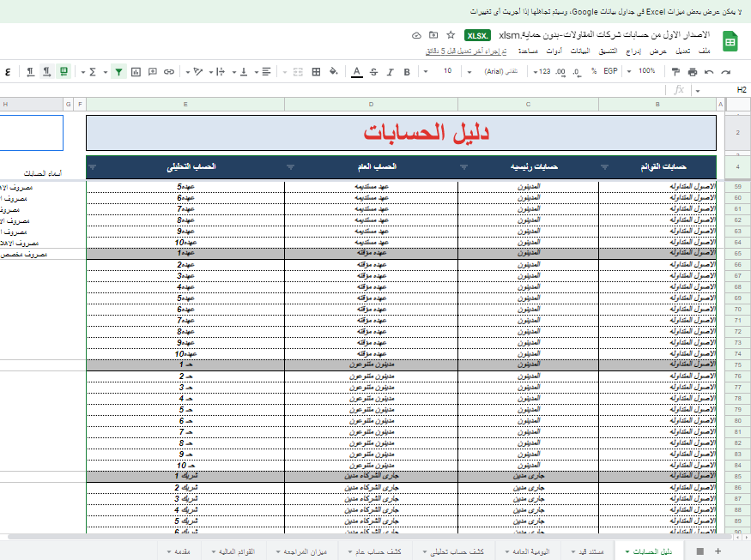
Task: Toggle italic formatting
Action: click(390, 71)
